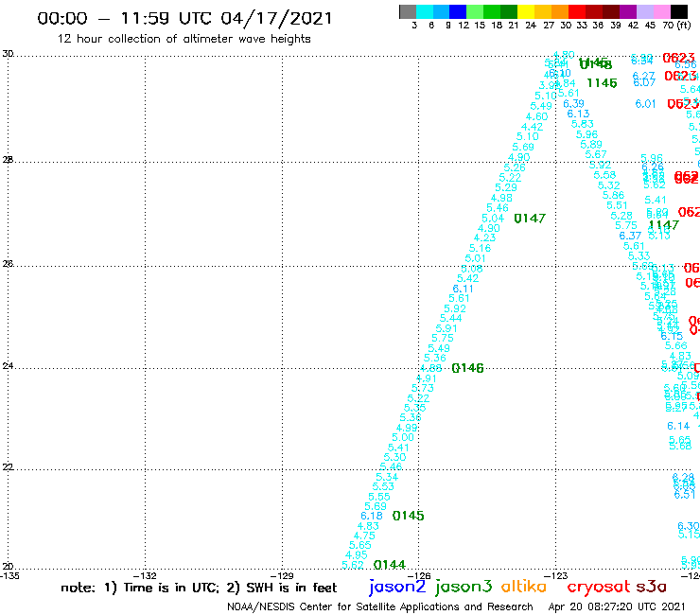Screen dimensions: 700x615
Task: Click the wave height value '5.89'
Action: (591, 144)
